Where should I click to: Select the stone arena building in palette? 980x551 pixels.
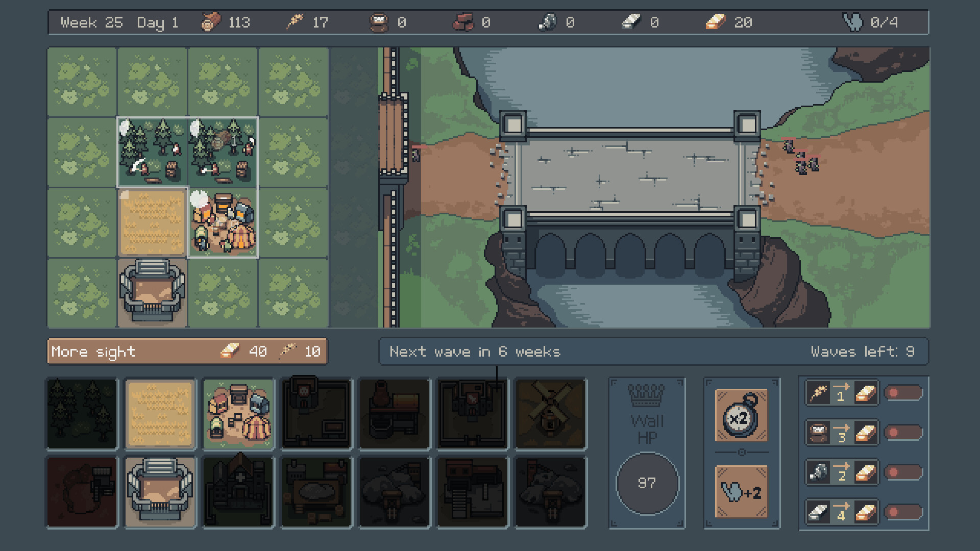[x=160, y=492]
